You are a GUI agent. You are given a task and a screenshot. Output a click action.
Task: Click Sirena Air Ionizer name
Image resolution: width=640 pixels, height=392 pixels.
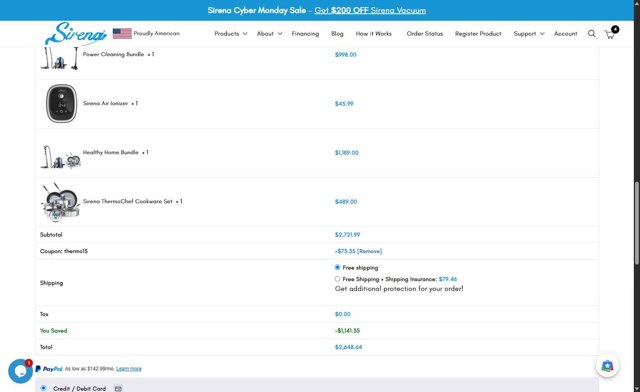(x=105, y=103)
